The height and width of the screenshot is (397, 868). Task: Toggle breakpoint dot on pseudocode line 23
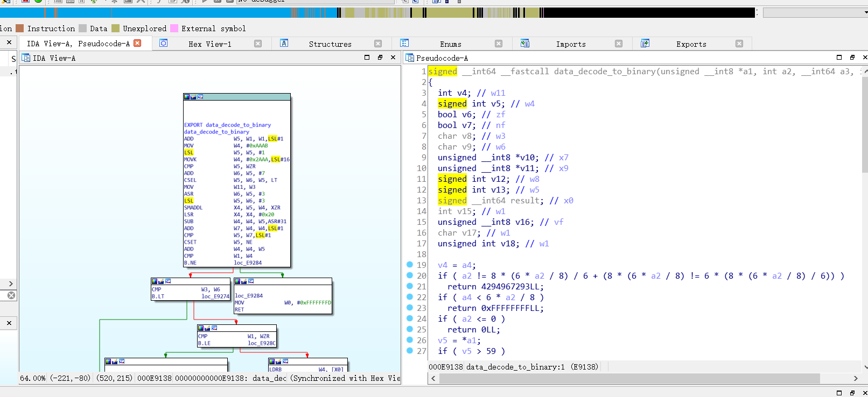tap(410, 308)
